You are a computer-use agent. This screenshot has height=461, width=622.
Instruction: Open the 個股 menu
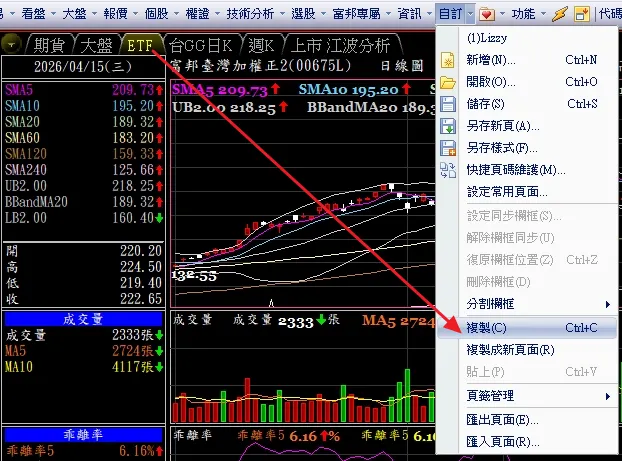(x=156, y=14)
